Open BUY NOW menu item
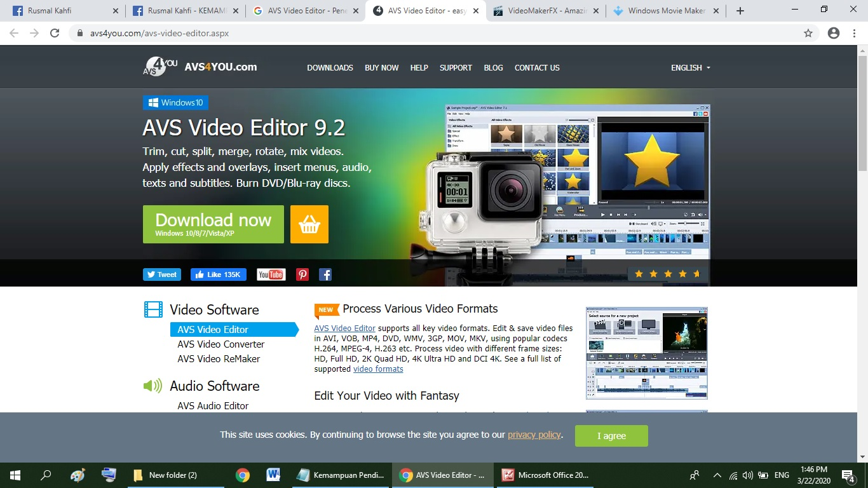868x488 pixels. [382, 67]
